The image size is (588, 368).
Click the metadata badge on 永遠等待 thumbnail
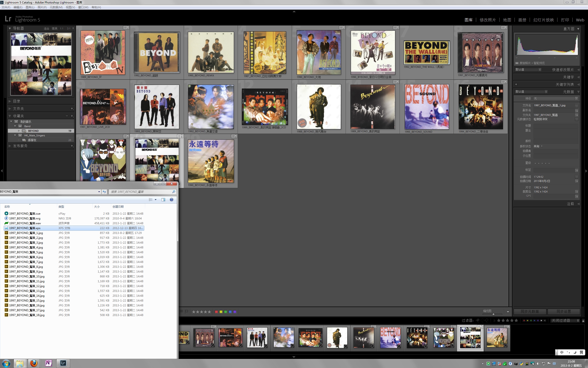coord(234,136)
